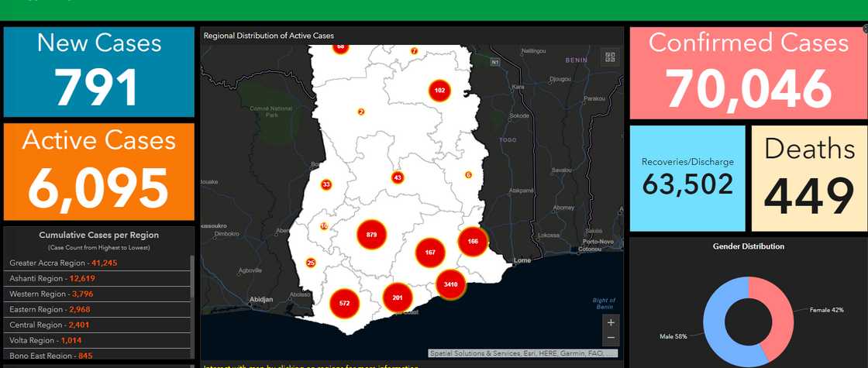The width and height of the screenshot is (868, 368).
Task: Select the 43 cases marker
Action: (397, 177)
